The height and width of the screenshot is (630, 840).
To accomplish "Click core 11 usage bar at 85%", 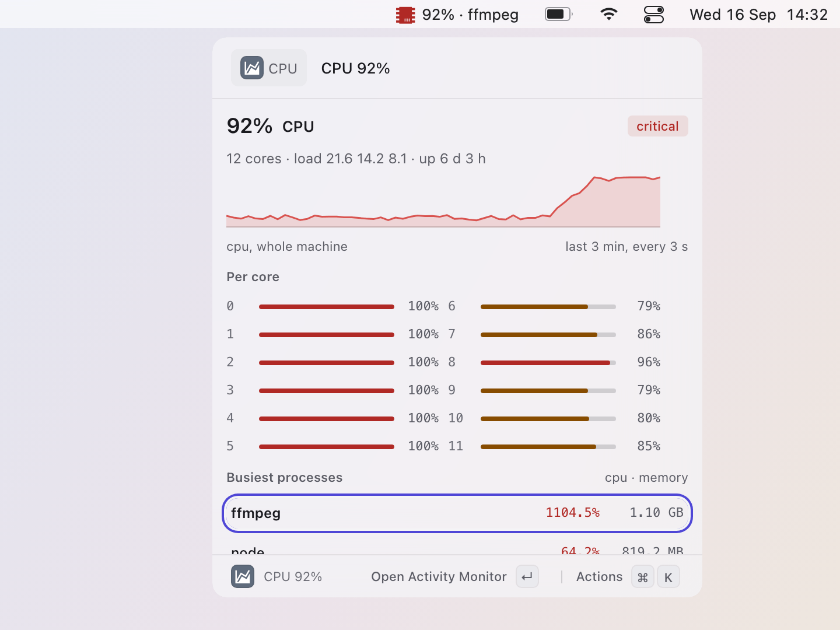I will (548, 446).
